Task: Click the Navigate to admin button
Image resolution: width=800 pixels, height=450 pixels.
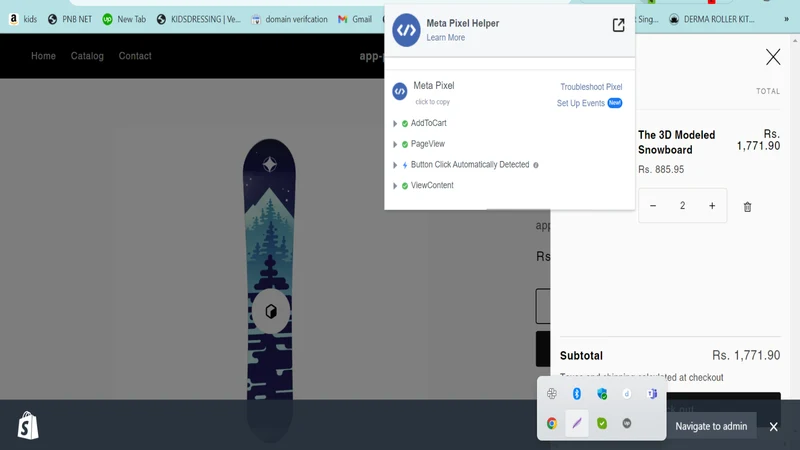Action: (711, 427)
